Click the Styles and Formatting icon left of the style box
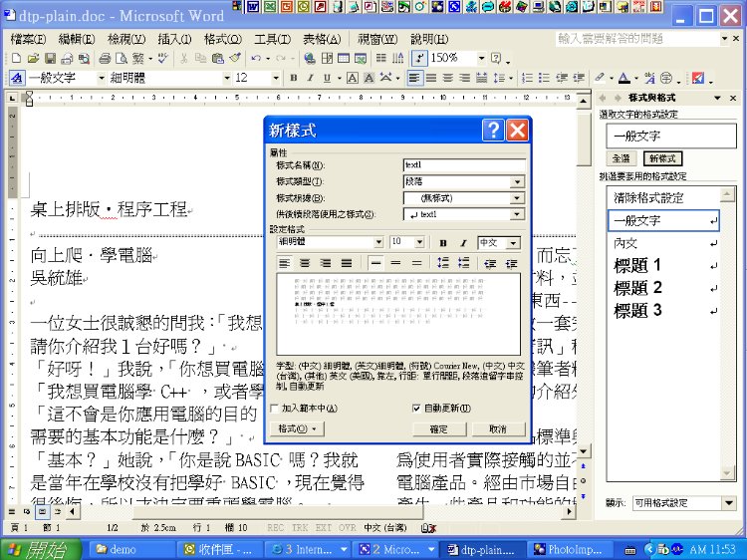This screenshot has height=560, width=747. click(17, 78)
